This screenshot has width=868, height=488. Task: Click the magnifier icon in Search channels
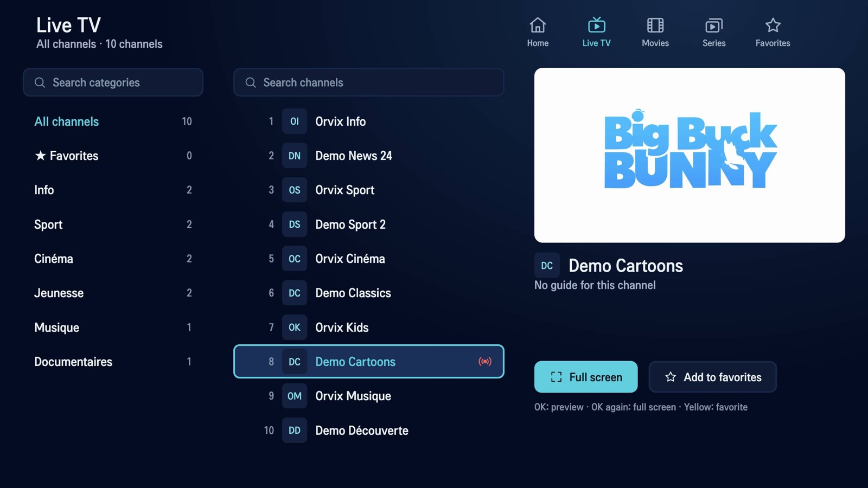[x=250, y=82]
